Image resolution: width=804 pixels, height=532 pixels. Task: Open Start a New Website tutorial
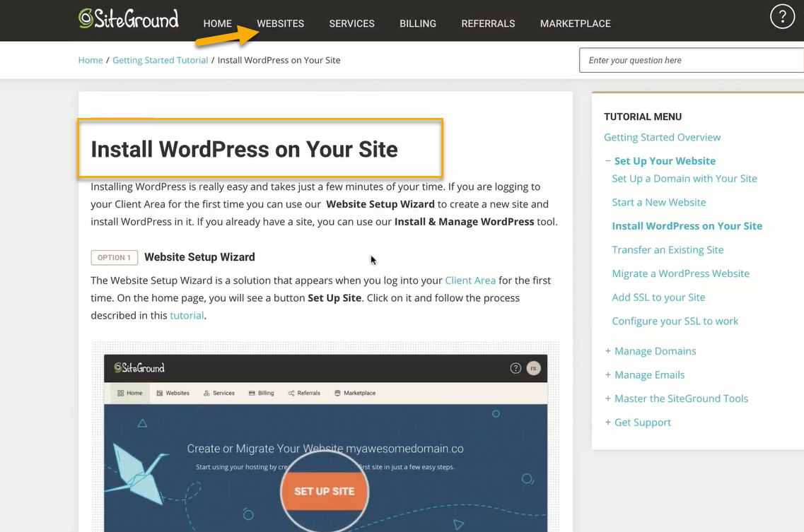pyautogui.click(x=659, y=203)
